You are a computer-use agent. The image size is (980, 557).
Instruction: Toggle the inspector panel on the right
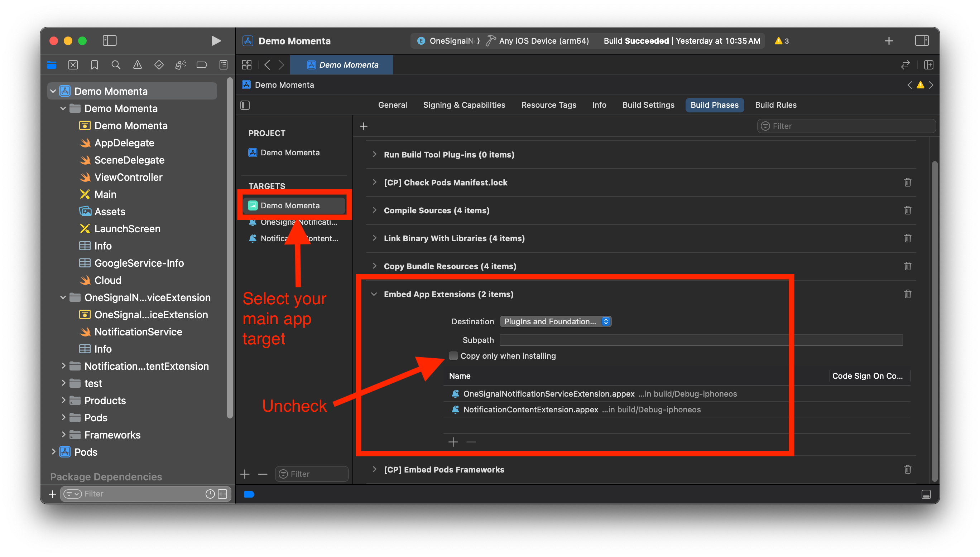pos(922,40)
